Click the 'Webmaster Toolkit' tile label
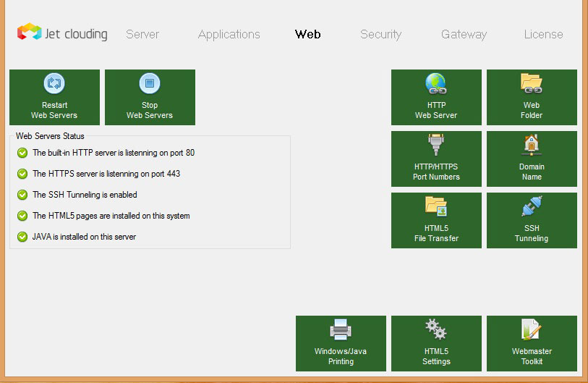588x383 pixels. [532, 356]
